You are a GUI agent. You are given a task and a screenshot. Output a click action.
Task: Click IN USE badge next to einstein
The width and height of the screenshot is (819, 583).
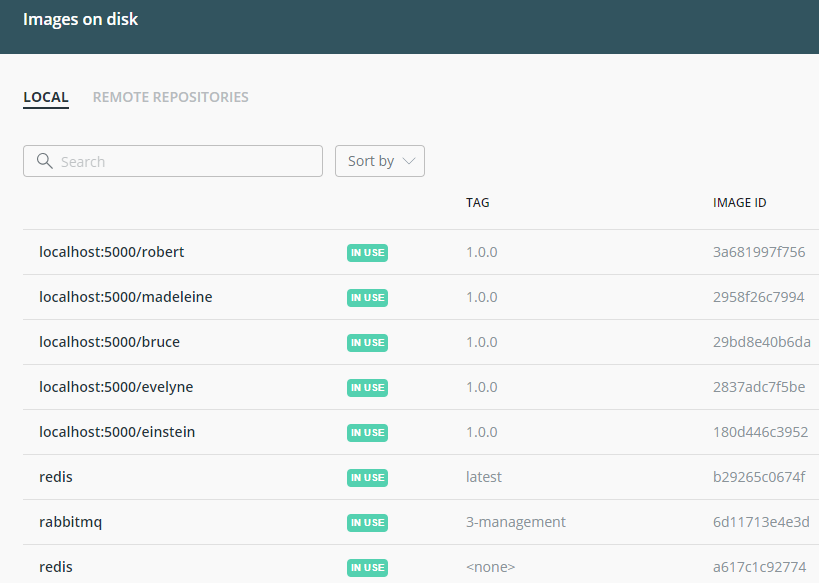click(x=367, y=433)
